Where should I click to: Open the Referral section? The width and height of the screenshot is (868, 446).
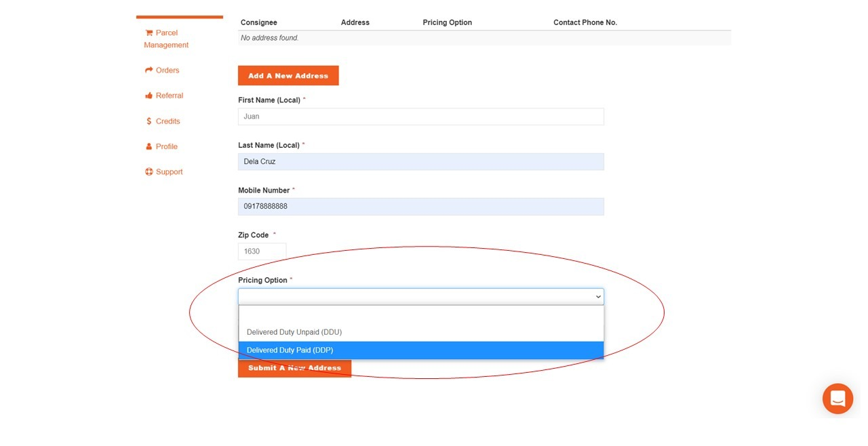point(170,96)
